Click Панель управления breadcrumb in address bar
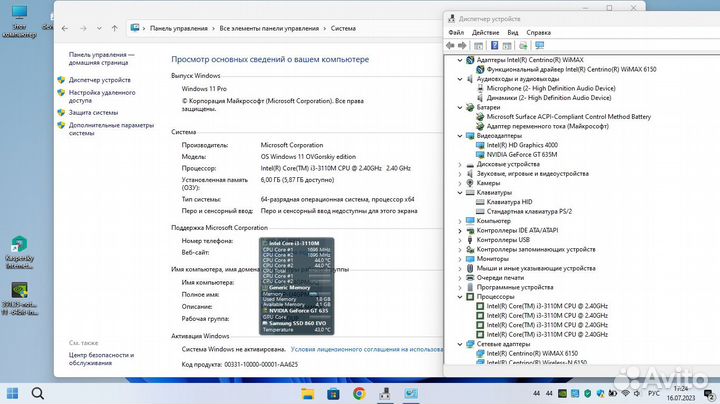Image resolution: width=720 pixels, height=404 pixels. 179,28
